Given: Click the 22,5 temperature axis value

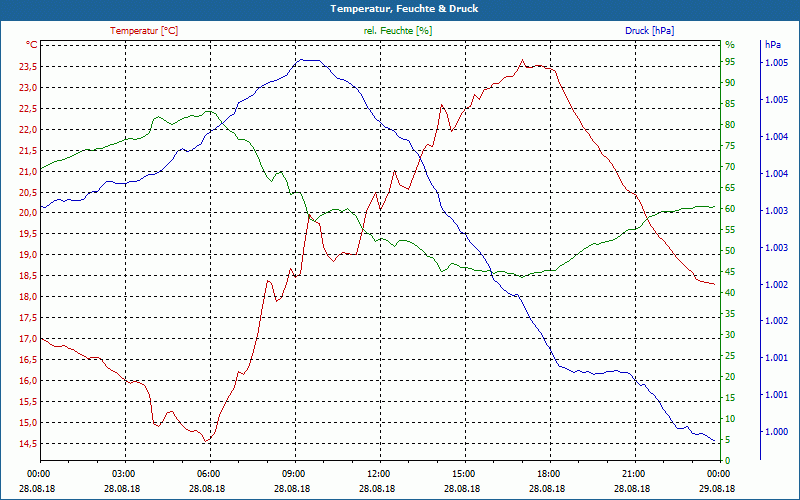Looking at the screenshot, I should [28, 108].
